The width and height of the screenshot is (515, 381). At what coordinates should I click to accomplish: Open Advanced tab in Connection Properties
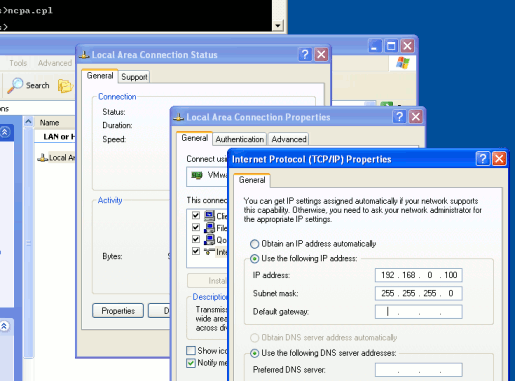289,139
